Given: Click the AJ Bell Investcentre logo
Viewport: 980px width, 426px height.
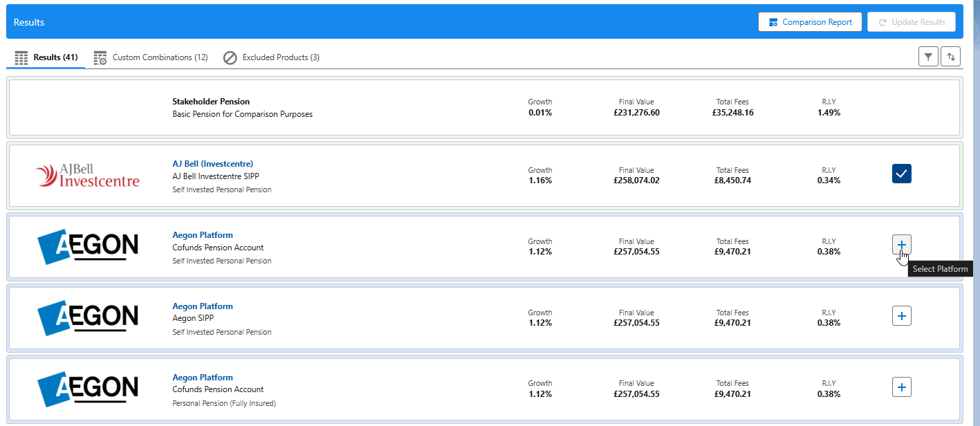Looking at the screenshot, I should tap(87, 175).
